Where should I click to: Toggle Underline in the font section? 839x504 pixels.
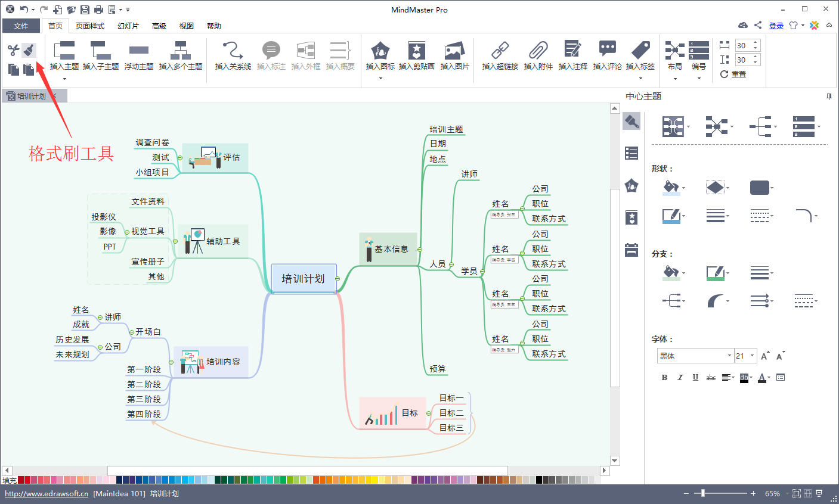coord(695,377)
